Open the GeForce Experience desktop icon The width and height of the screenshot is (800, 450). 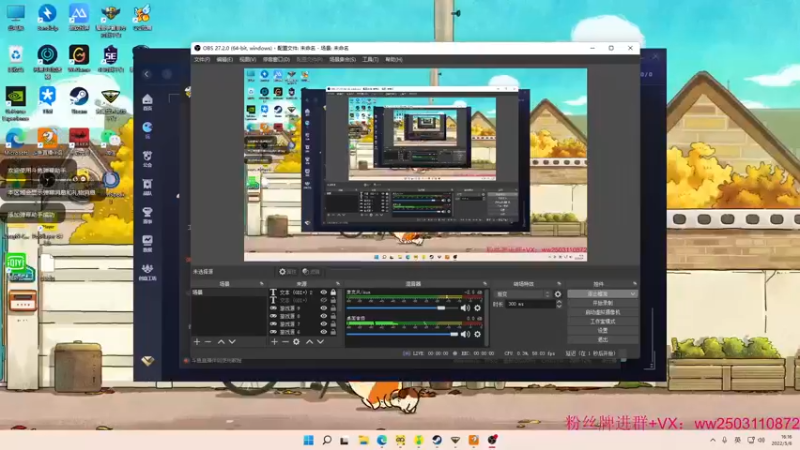[16, 104]
